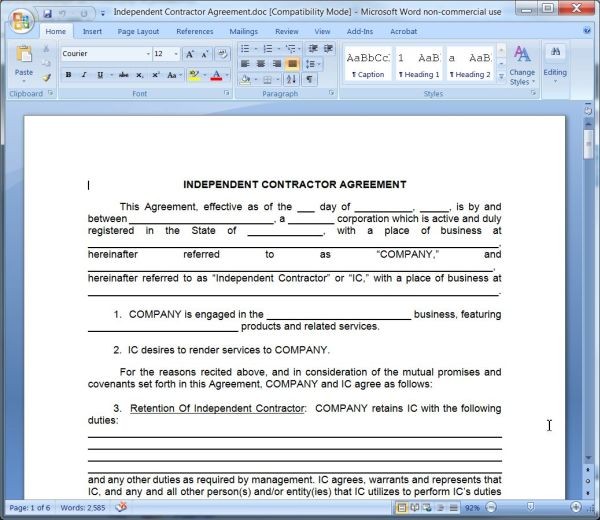Switch to Outline view
Screen dimensions: 600x520
pos(440,508)
